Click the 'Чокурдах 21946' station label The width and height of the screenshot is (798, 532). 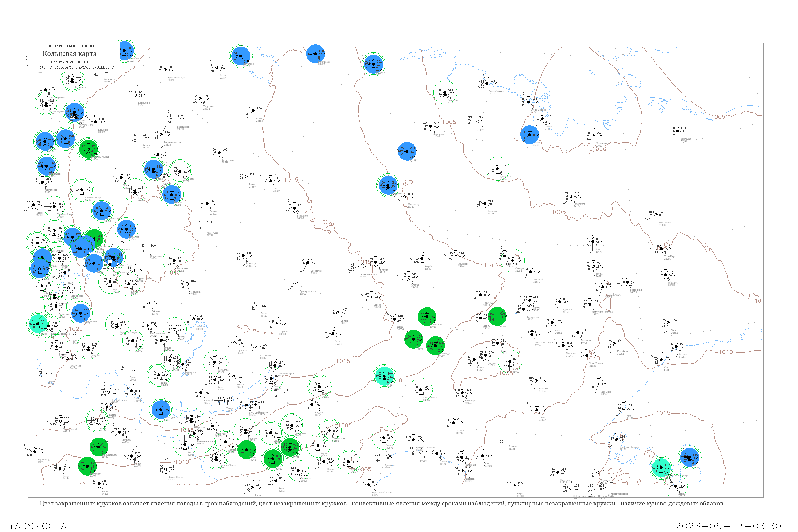[686, 140]
